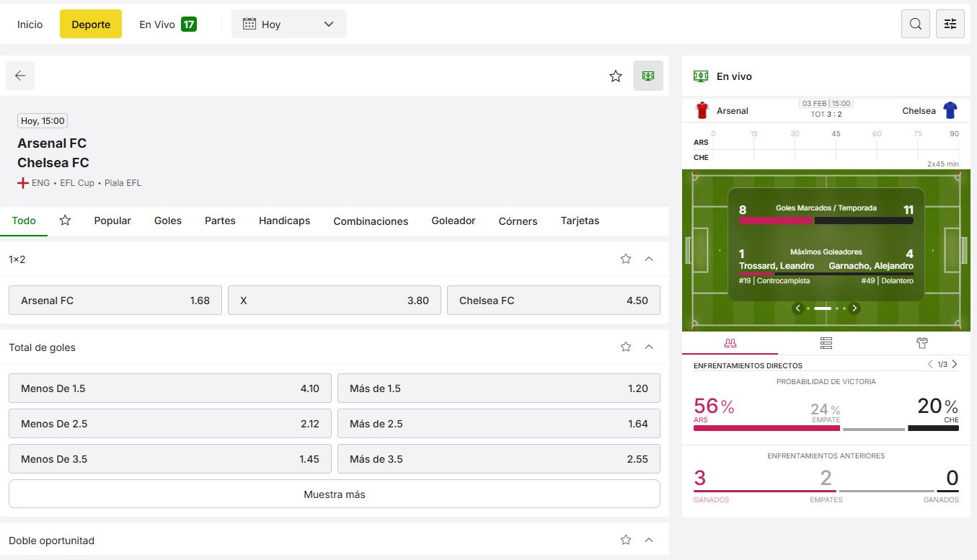The height and width of the screenshot is (560, 977).
Task: Pick Menos De 3.5 at 1.45
Action: (170, 459)
